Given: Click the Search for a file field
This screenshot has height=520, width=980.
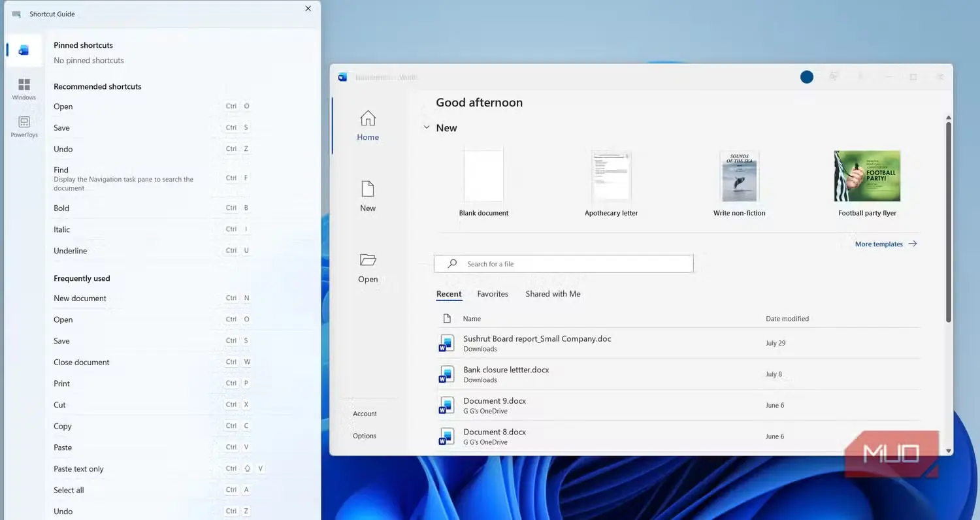Looking at the screenshot, I should pos(563,264).
